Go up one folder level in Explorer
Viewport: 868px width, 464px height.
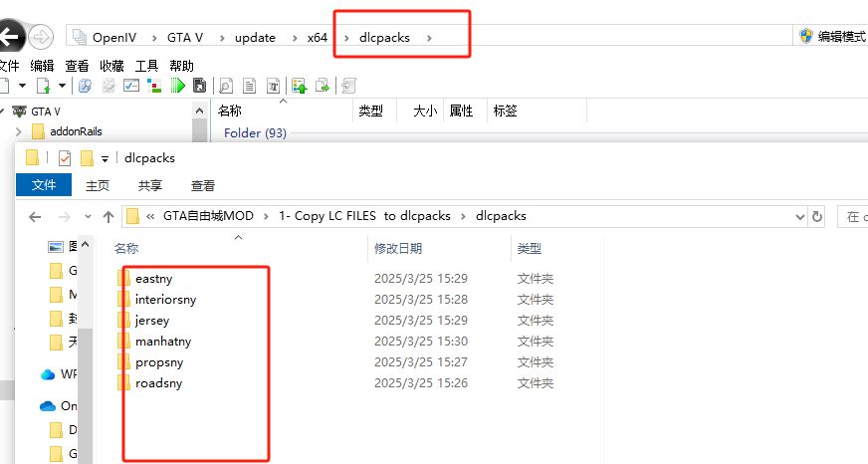pos(108,216)
